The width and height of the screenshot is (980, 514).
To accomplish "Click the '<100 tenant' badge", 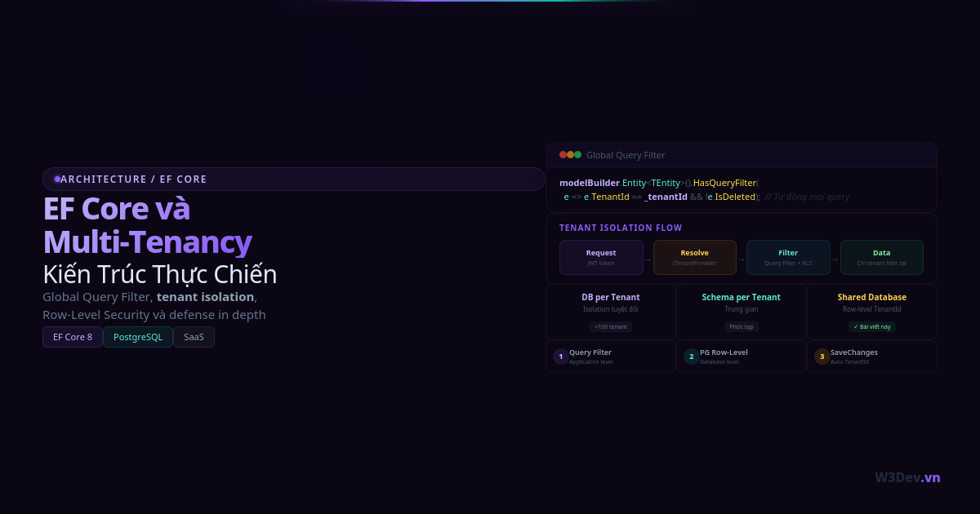I will [x=611, y=327].
